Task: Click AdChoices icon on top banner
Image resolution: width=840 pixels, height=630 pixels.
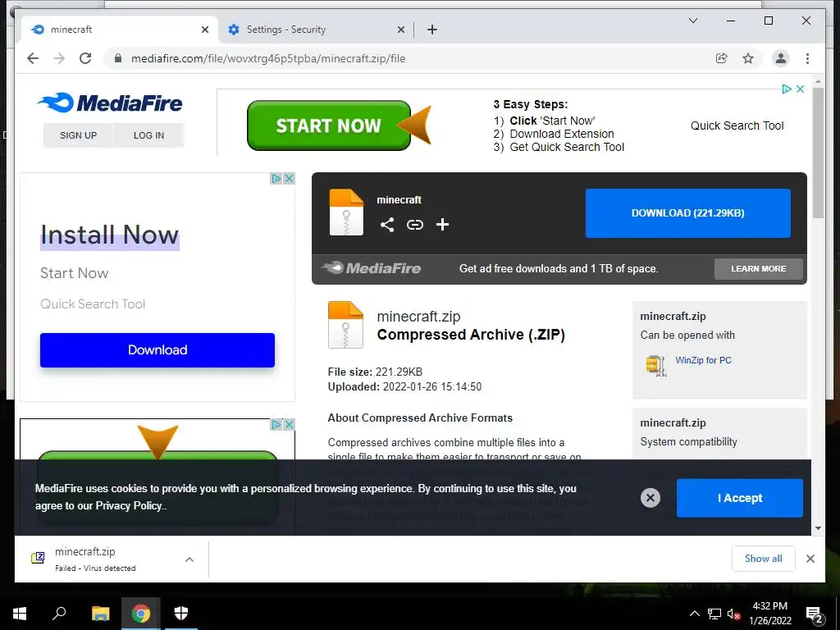Action: (787, 89)
